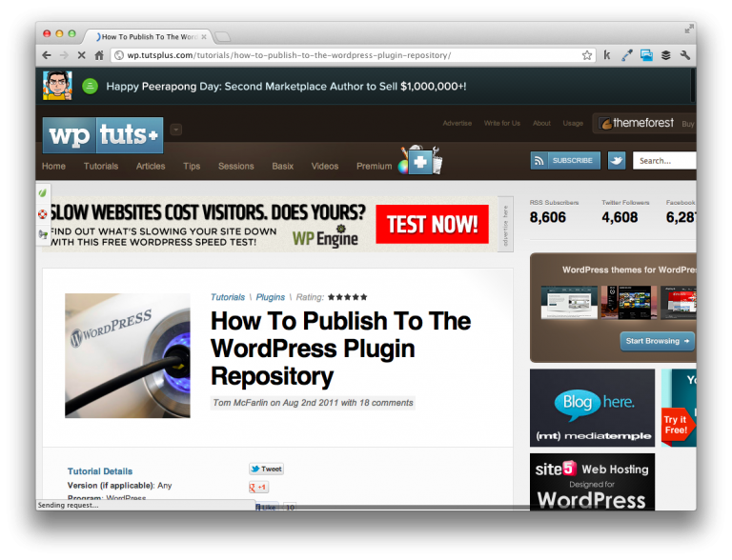Click the WP Engine banner logo

tap(325, 236)
